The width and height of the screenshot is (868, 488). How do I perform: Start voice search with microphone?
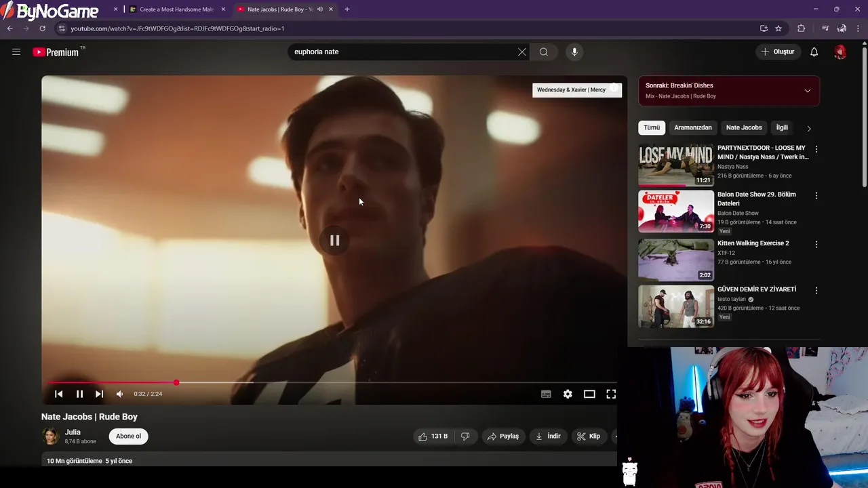(x=574, y=52)
